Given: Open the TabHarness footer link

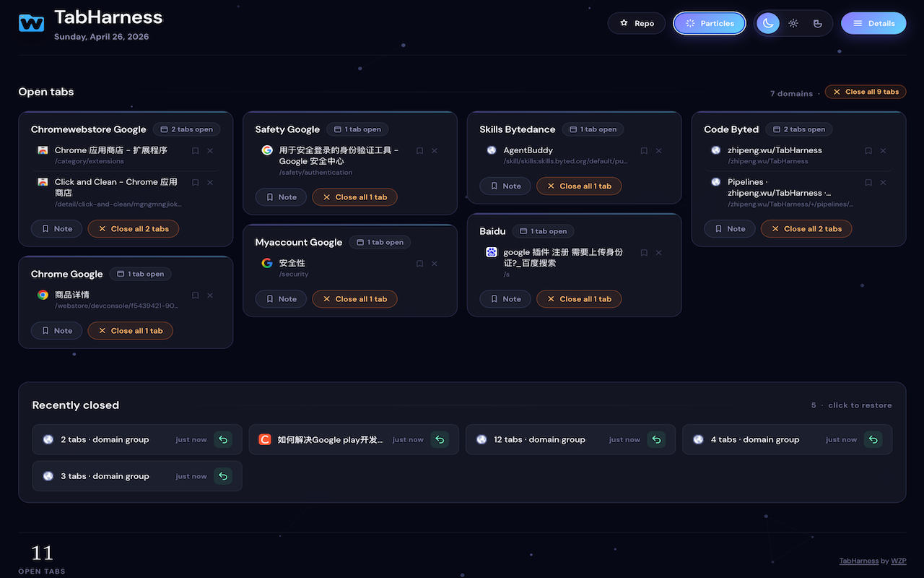Looking at the screenshot, I should pos(859,561).
